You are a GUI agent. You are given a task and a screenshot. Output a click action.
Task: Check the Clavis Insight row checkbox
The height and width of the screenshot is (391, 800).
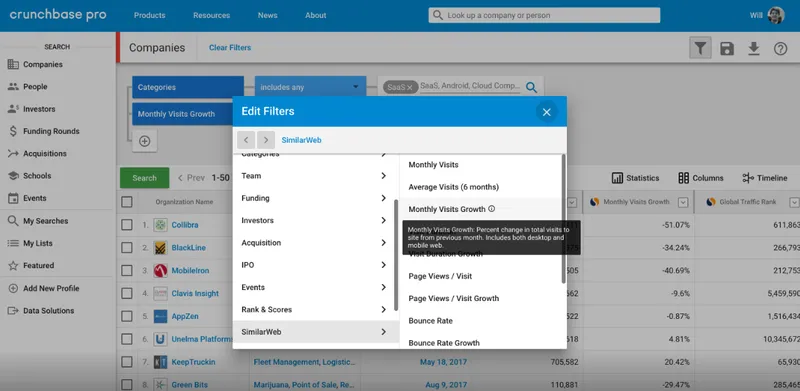(127, 294)
